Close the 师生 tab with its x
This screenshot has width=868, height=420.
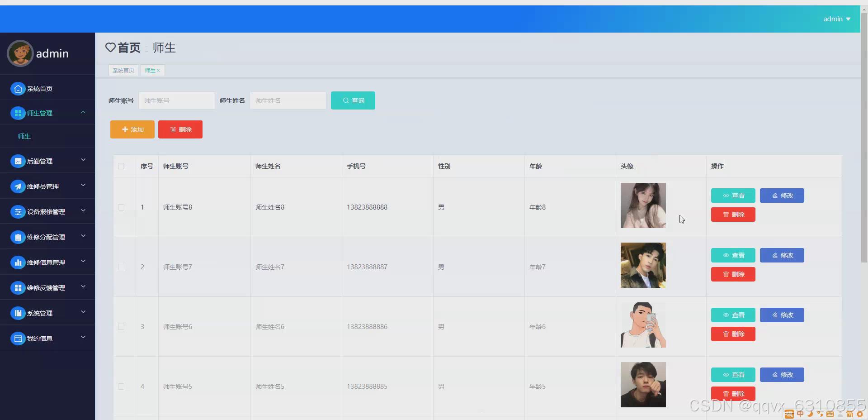tap(159, 71)
